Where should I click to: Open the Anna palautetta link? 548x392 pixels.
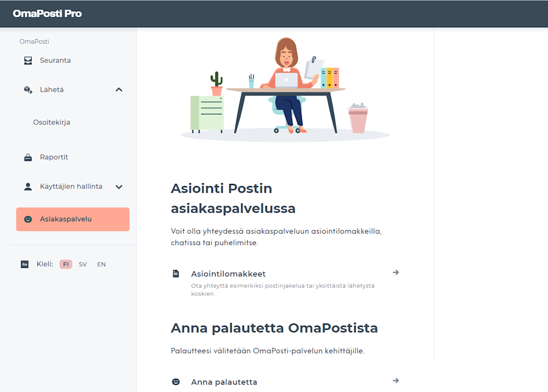coord(224,382)
